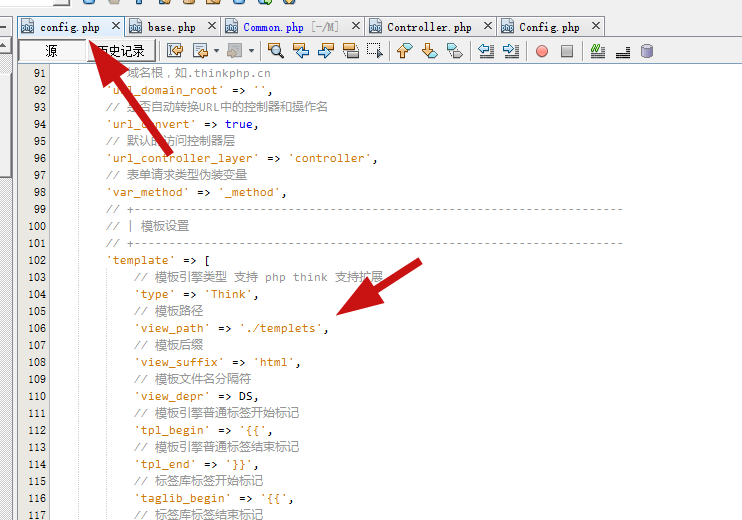Image resolution: width=742 pixels, height=520 pixels.
Task: Close the Common.php tab
Action: coord(354,27)
